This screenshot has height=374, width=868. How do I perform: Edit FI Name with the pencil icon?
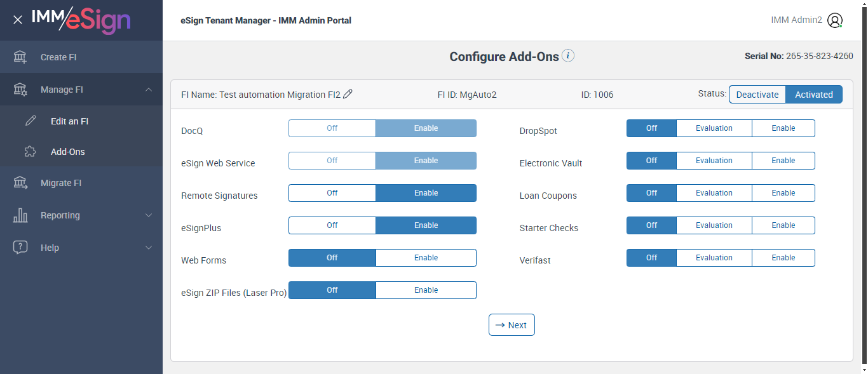[348, 94]
